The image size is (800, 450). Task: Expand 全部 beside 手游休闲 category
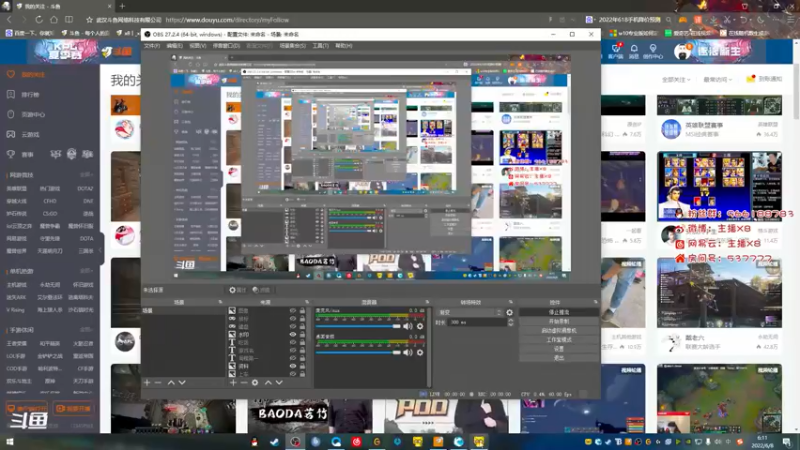86,330
